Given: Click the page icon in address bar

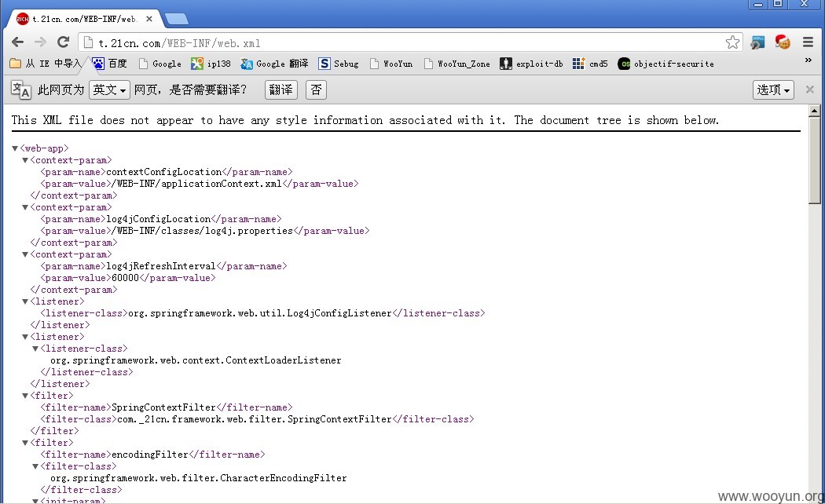Looking at the screenshot, I should [x=88, y=42].
